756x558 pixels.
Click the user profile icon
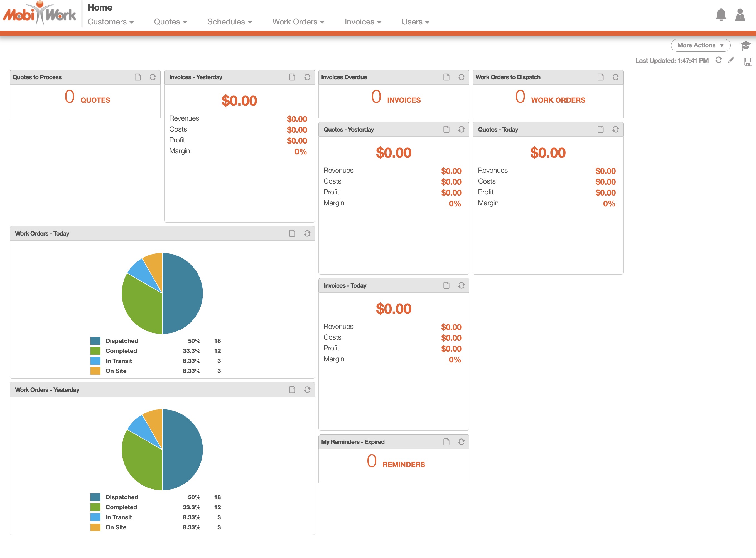pyautogui.click(x=740, y=15)
